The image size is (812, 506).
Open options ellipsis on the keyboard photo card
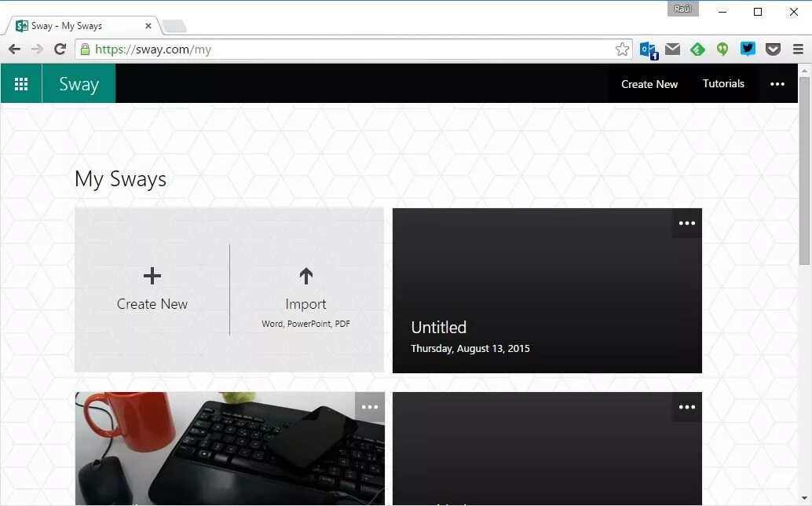370,407
